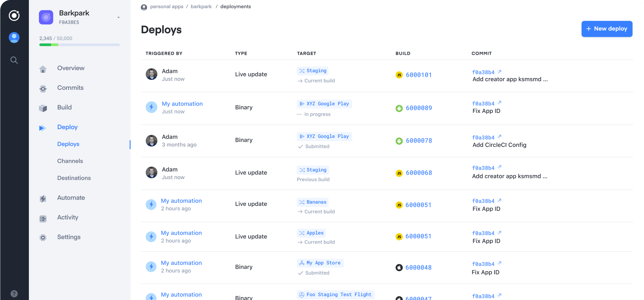The image size is (644, 300).
Task: Click the usage progress bar below Barkpark
Action: tap(79, 45)
